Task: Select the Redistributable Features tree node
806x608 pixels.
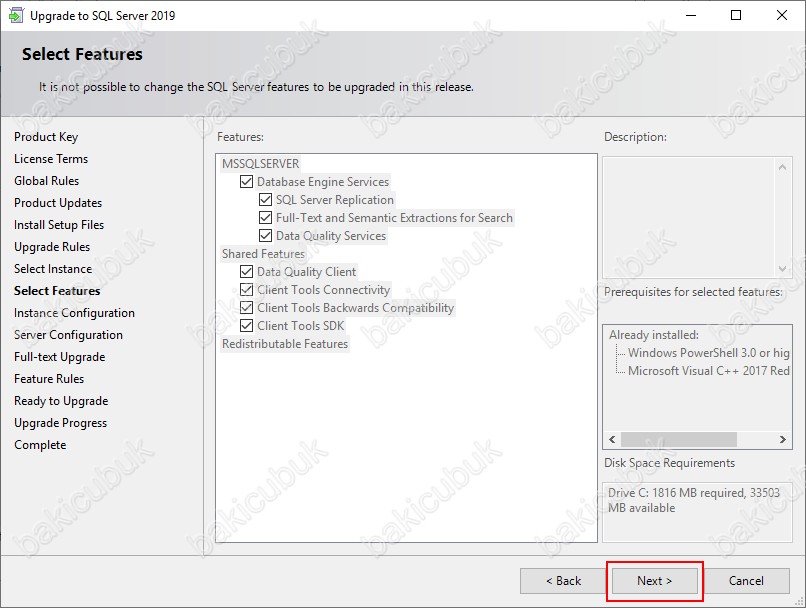Action: pyautogui.click(x=285, y=343)
